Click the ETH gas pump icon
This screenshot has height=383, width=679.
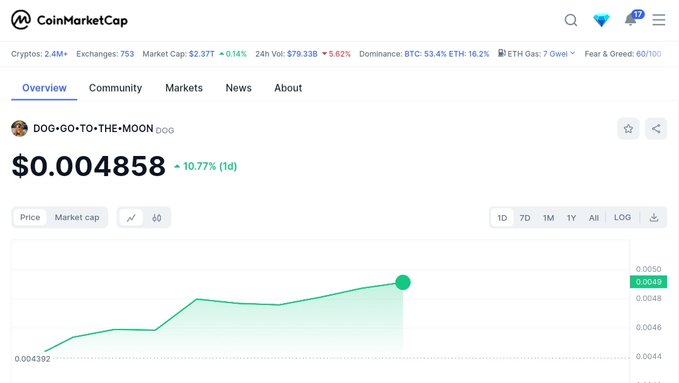501,53
